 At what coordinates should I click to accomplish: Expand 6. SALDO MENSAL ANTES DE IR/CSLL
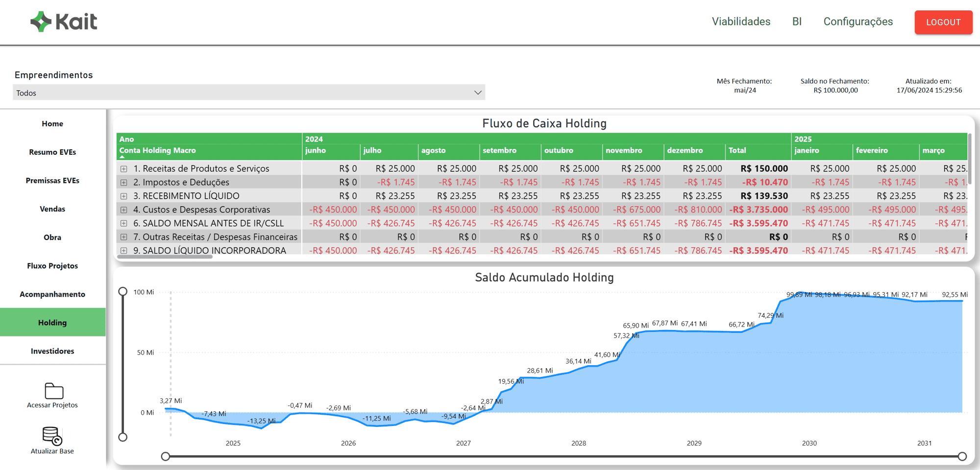point(124,223)
